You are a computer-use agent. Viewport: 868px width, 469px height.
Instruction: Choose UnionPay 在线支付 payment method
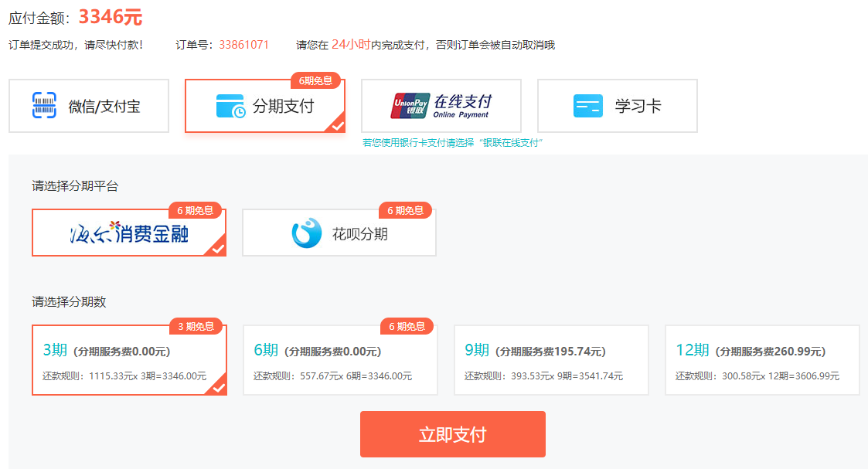coord(441,106)
